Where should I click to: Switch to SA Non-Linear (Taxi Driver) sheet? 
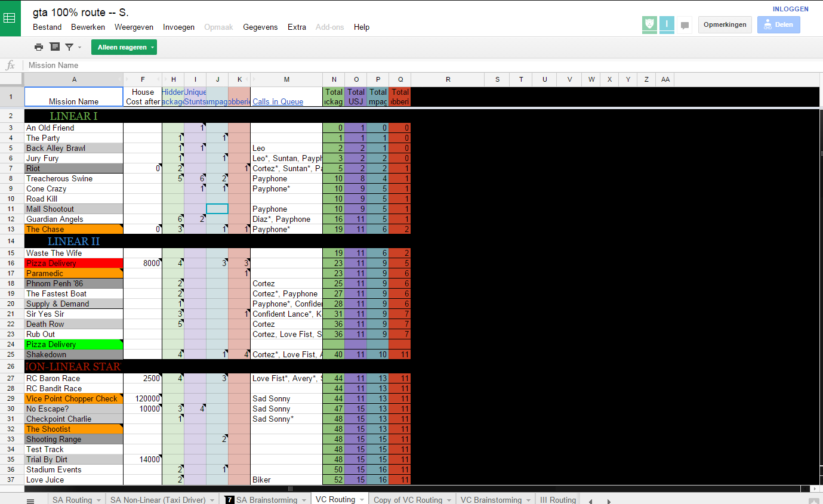click(158, 500)
